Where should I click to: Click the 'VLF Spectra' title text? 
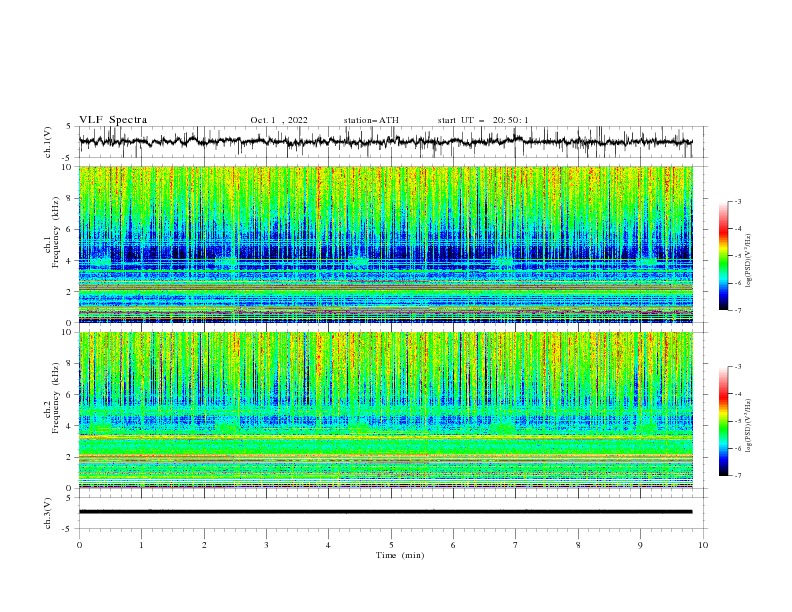(113, 120)
